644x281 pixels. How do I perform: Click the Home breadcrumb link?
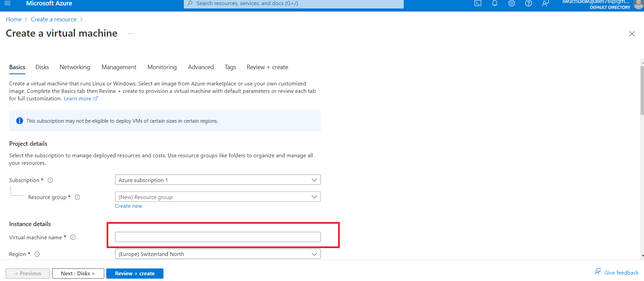14,19
